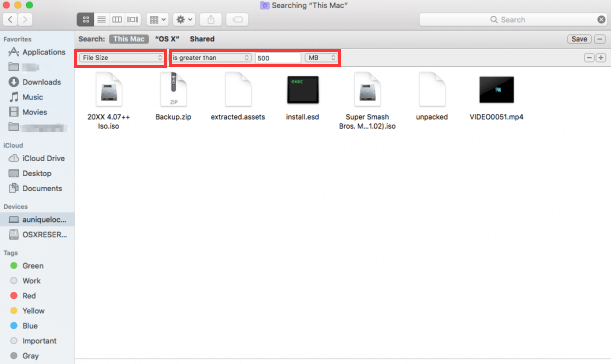Add a search criteria row with plus

(x=600, y=58)
